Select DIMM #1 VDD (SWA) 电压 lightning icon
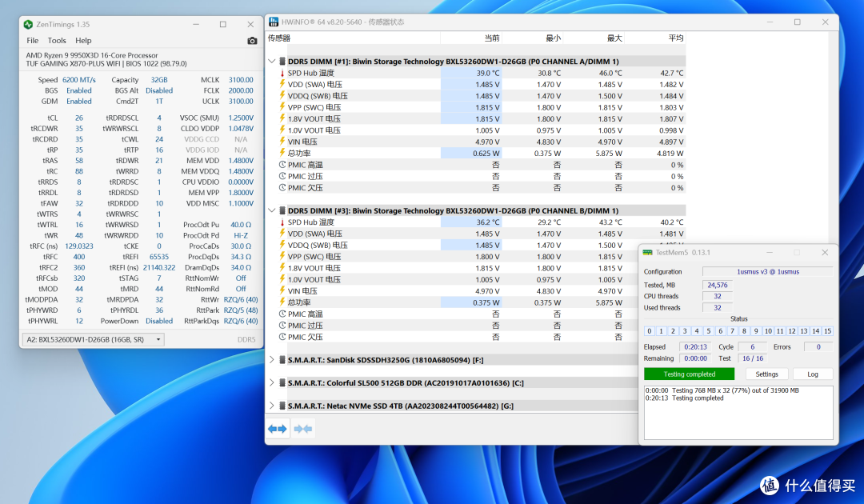 [282, 84]
